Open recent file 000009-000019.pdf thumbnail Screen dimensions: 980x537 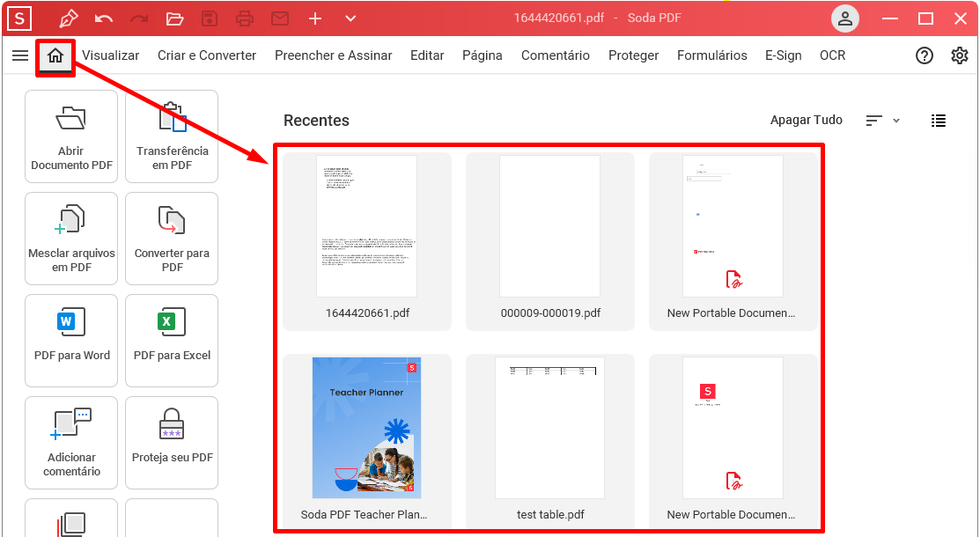coord(550,226)
